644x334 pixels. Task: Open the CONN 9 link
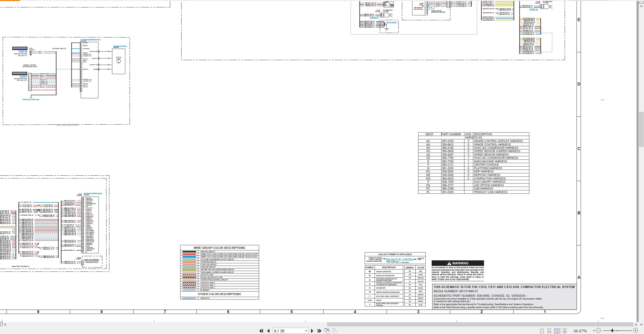(23, 76)
